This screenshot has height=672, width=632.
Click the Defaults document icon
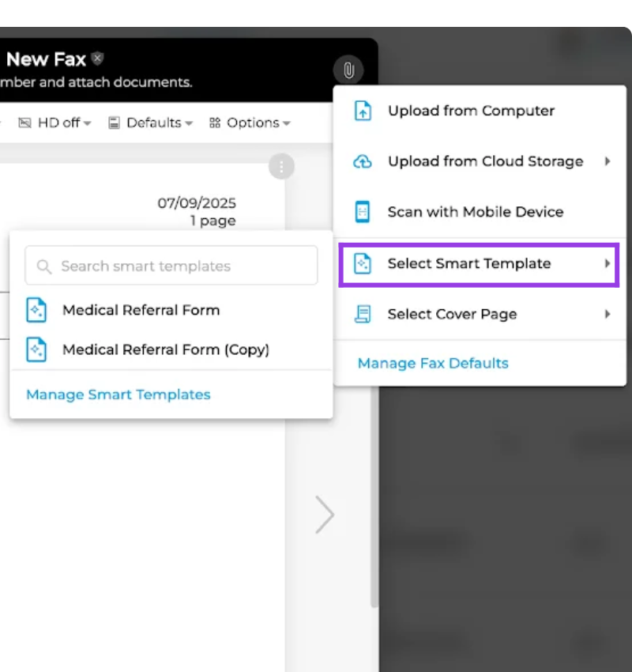pyautogui.click(x=114, y=123)
